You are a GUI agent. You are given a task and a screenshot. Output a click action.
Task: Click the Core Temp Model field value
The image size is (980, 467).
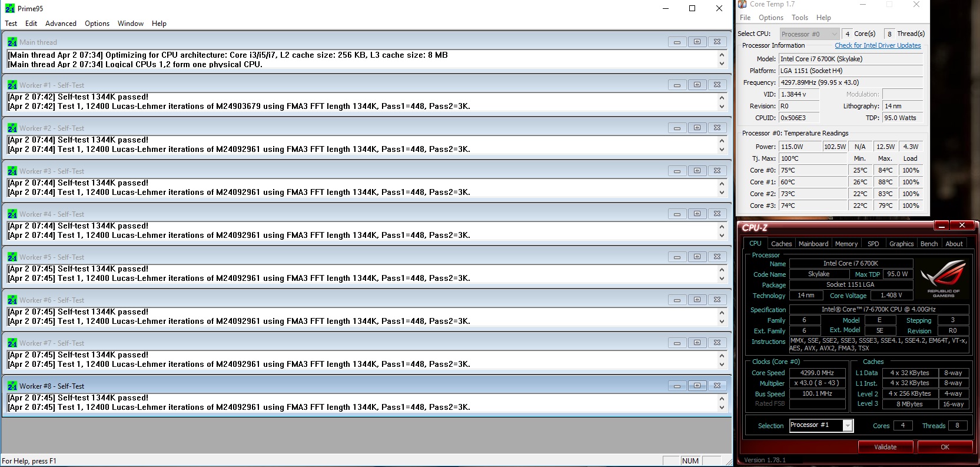point(851,59)
